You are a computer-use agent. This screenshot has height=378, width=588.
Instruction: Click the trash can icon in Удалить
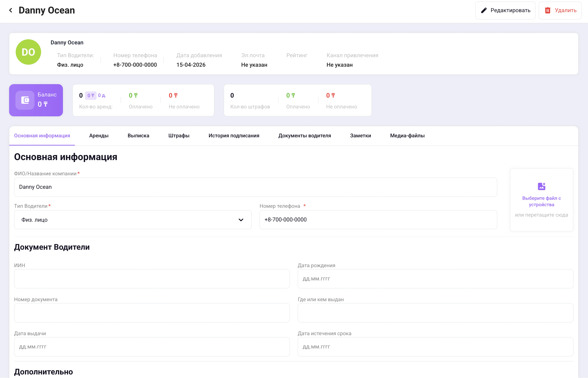point(547,10)
